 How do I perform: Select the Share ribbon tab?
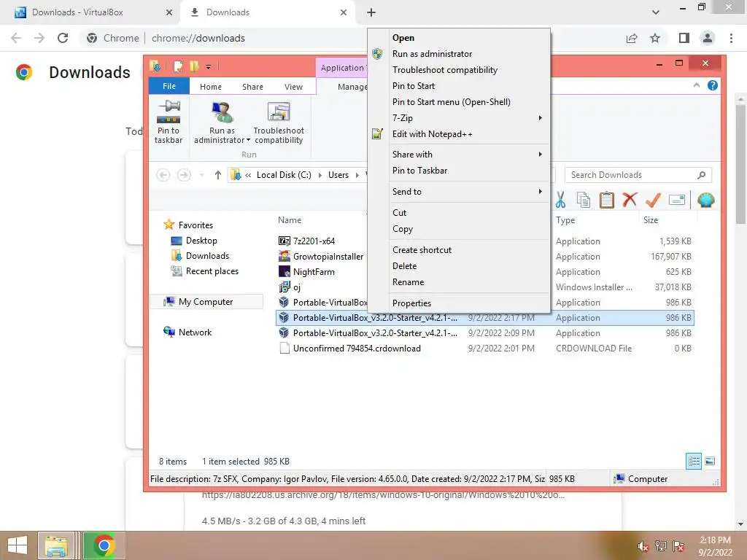[252, 87]
